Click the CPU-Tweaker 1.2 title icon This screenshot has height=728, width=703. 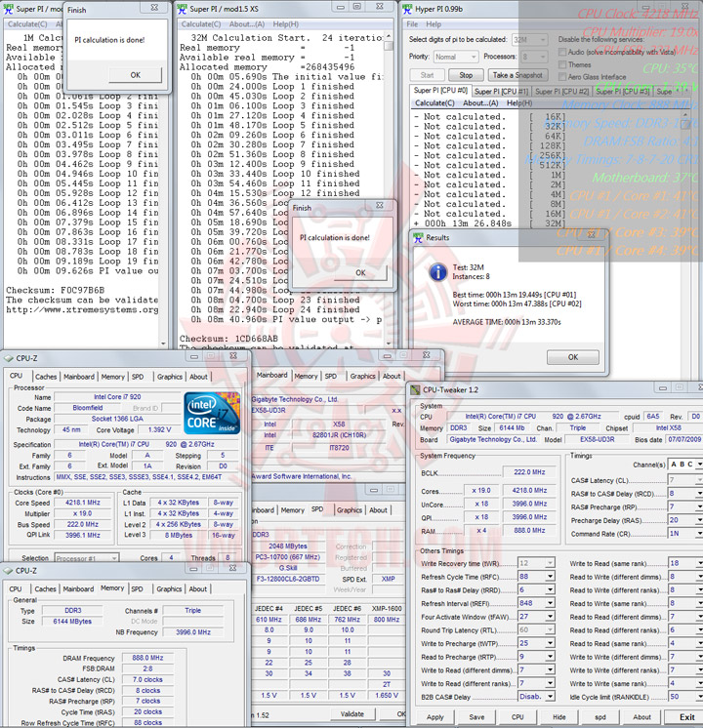(415, 390)
